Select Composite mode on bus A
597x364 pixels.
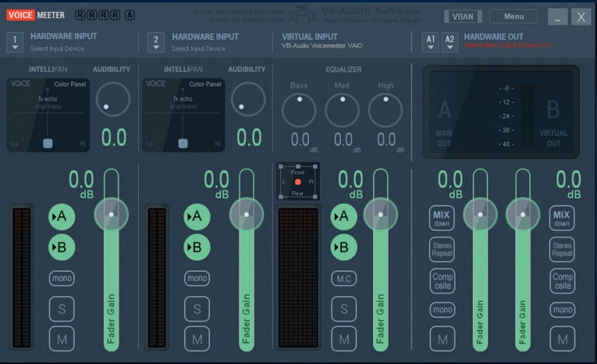(443, 281)
